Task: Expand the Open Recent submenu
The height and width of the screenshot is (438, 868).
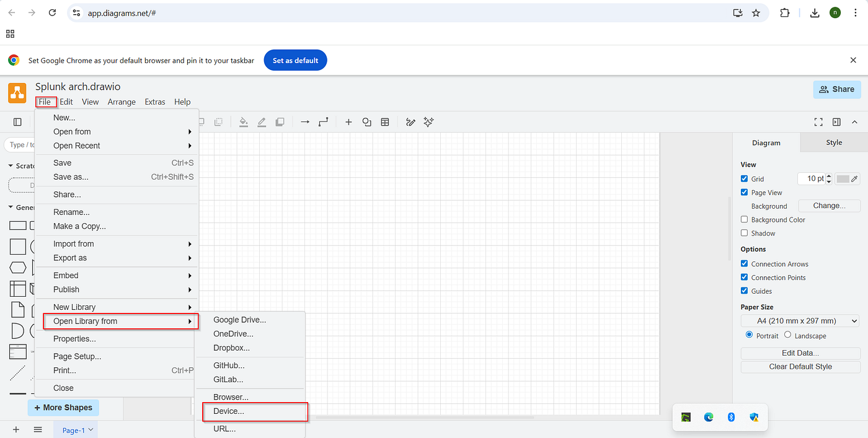Action: (117, 146)
